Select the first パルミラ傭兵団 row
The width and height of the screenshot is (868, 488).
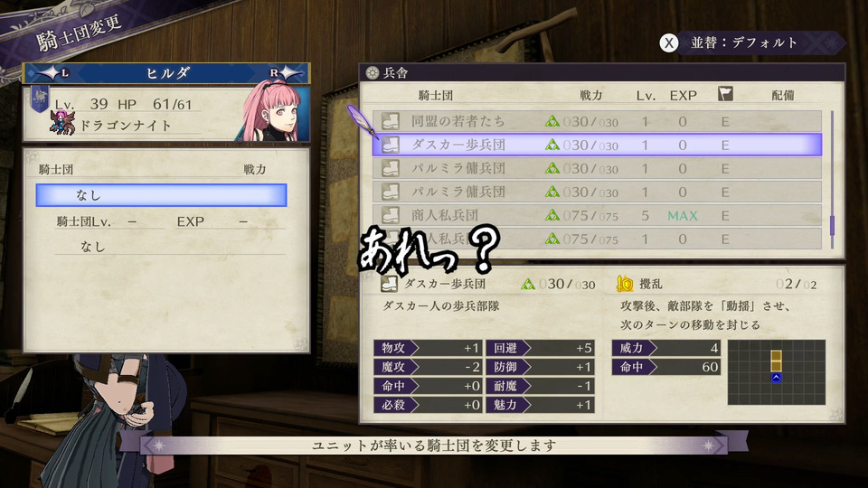pos(597,168)
